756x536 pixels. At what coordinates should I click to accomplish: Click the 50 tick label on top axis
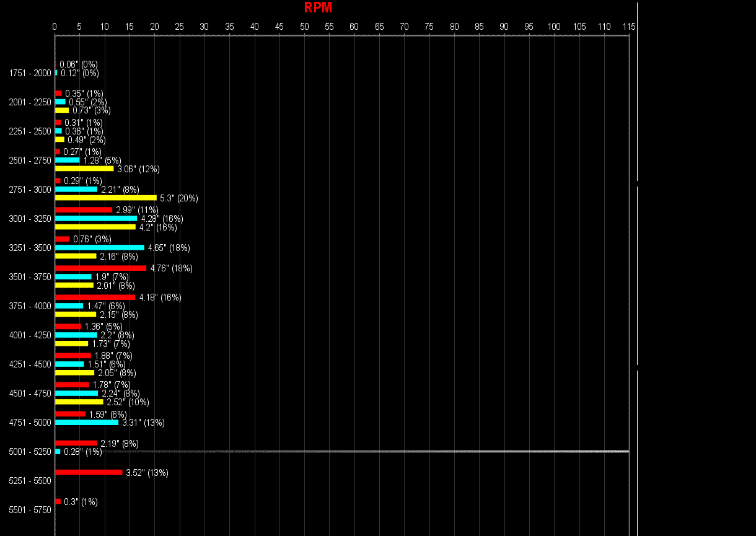(304, 27)
